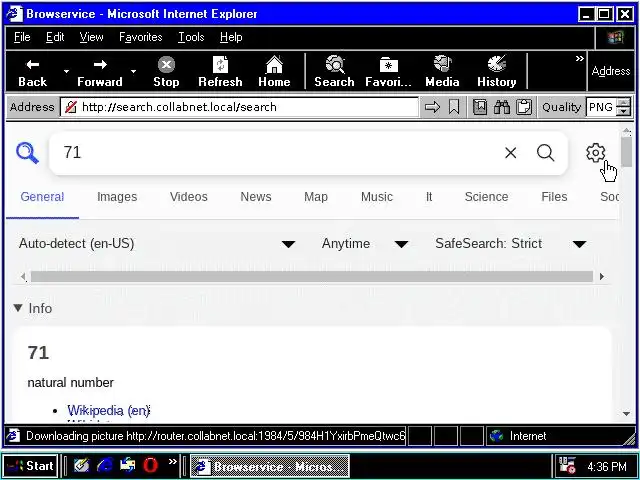The height and width of the screenshot is (480, 640).
Task: Open the Edit menu
Action: coord(55,37)
